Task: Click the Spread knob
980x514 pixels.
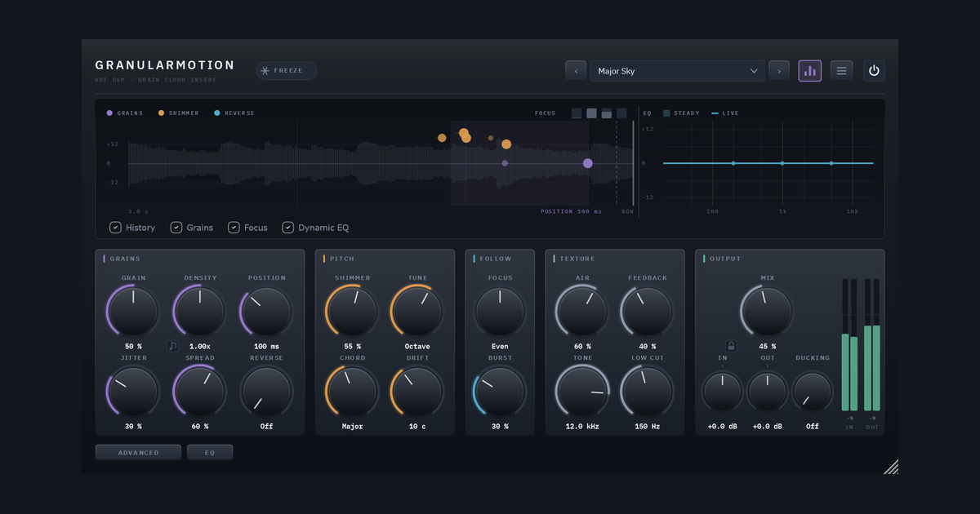Action: pos(200,391)
